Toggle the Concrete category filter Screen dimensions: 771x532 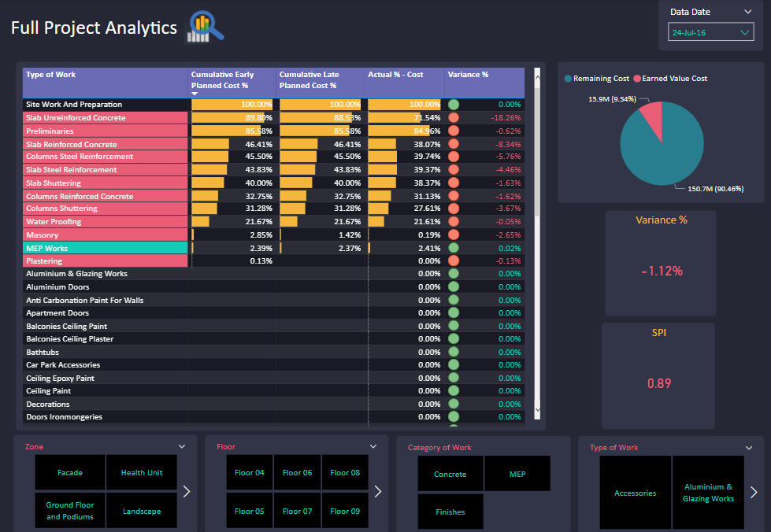click(450, 475)
